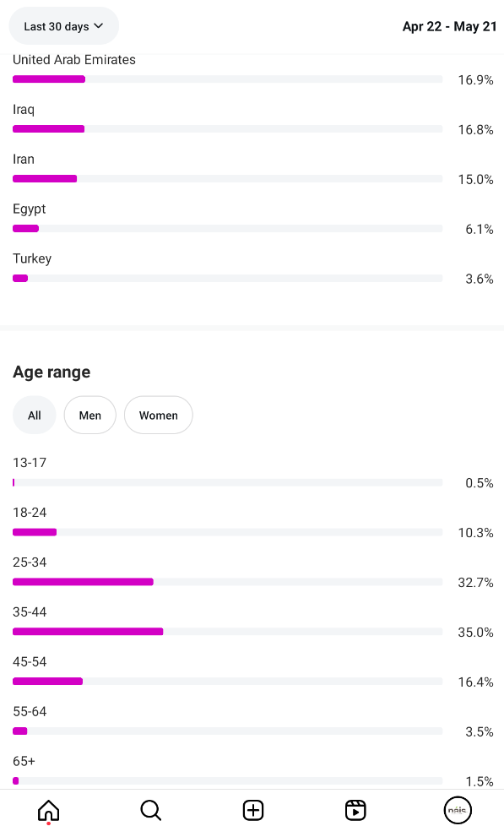Click the 35-44 age range bar
The height and width of the screenshot is (826, 504).
click(227, 632)
